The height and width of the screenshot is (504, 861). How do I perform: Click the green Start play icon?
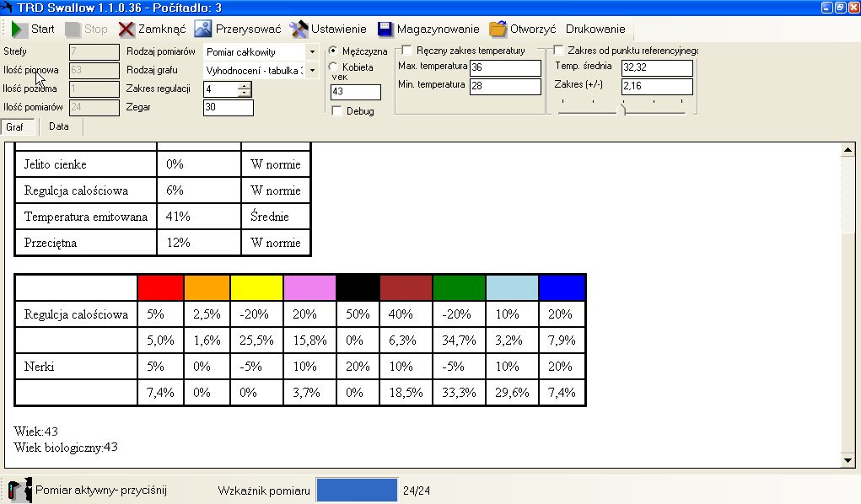coord(19,29)
